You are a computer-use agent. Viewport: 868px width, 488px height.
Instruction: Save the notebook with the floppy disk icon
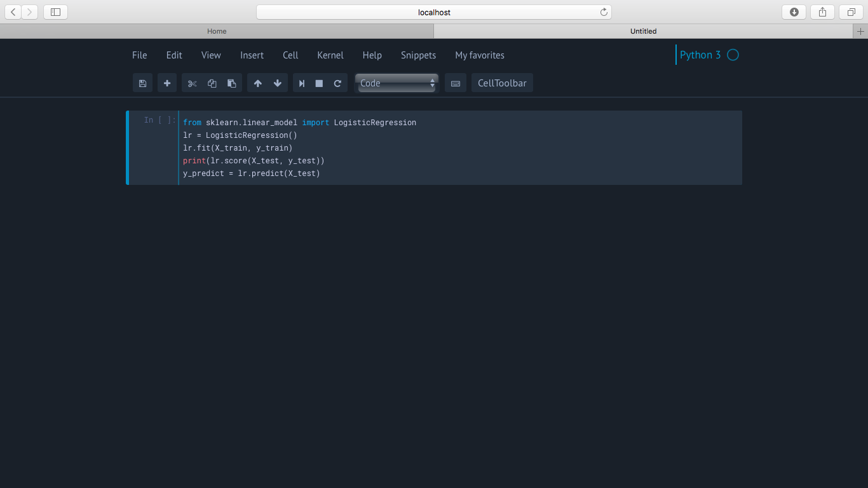tap(142, 83)
